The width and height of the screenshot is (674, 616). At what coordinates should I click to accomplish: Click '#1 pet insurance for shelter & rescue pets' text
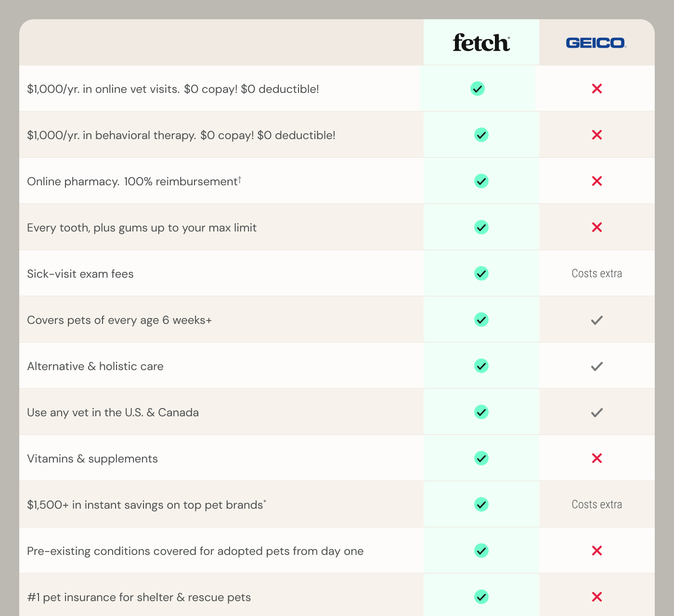click(139, 597)
